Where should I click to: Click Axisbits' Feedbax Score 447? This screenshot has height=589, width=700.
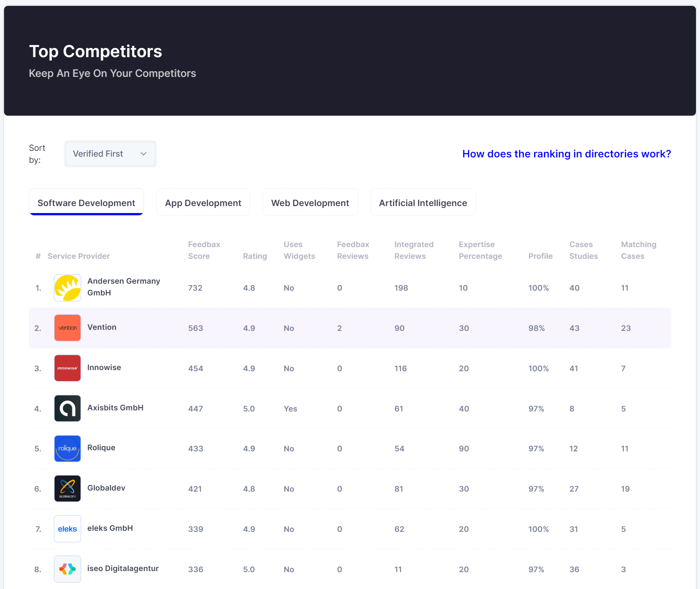click(x=196, y=409)
